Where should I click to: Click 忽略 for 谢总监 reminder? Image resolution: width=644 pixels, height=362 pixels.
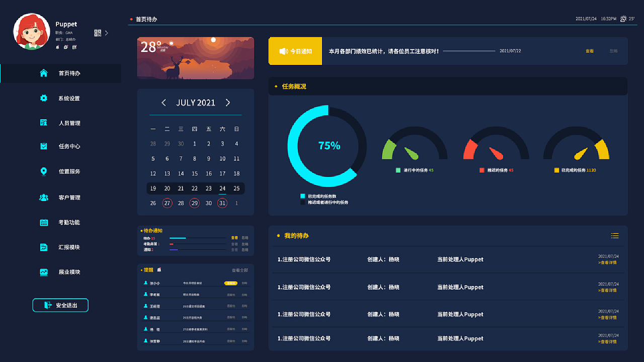(245, 318)
